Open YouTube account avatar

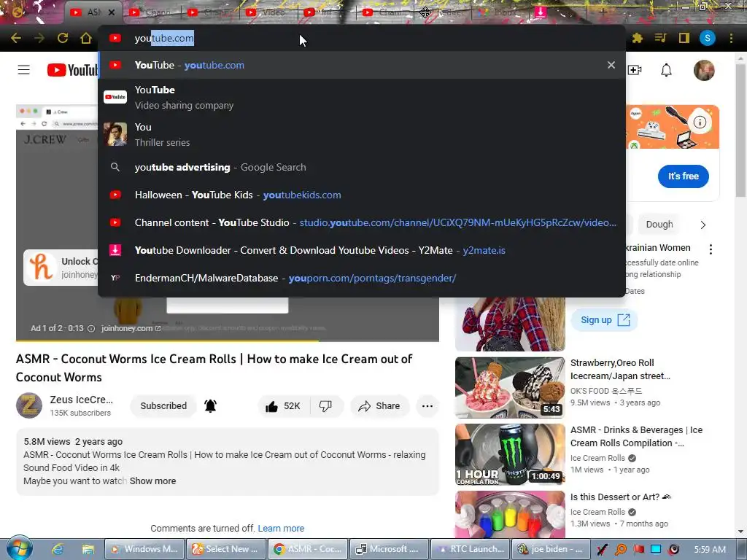click(x=704, y=70)
